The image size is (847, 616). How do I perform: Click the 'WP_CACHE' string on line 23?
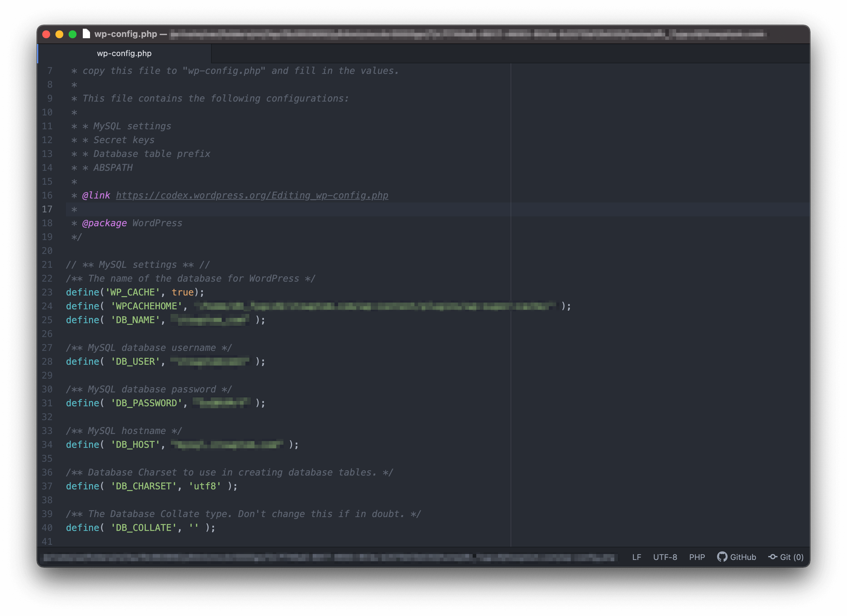click(132, 292)
